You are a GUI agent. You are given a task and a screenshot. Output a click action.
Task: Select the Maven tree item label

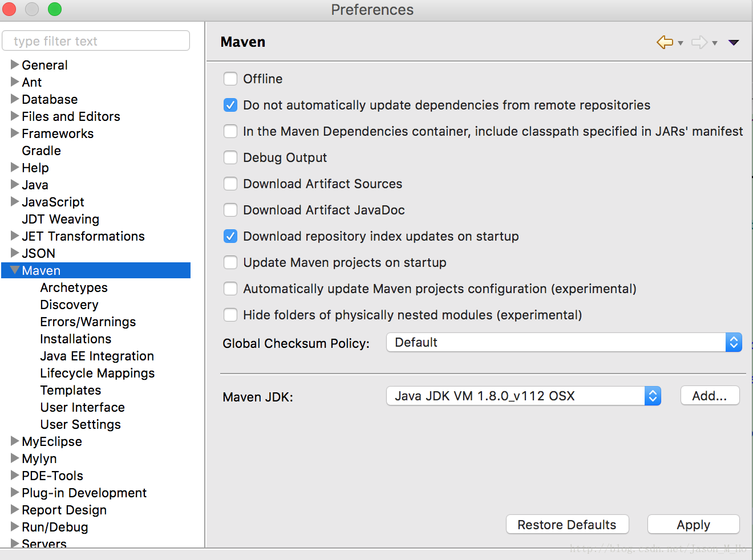41,270
